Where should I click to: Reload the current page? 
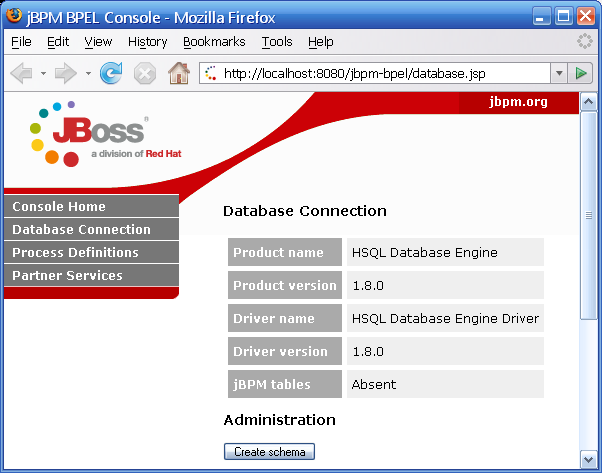click(x=111, y=73)
